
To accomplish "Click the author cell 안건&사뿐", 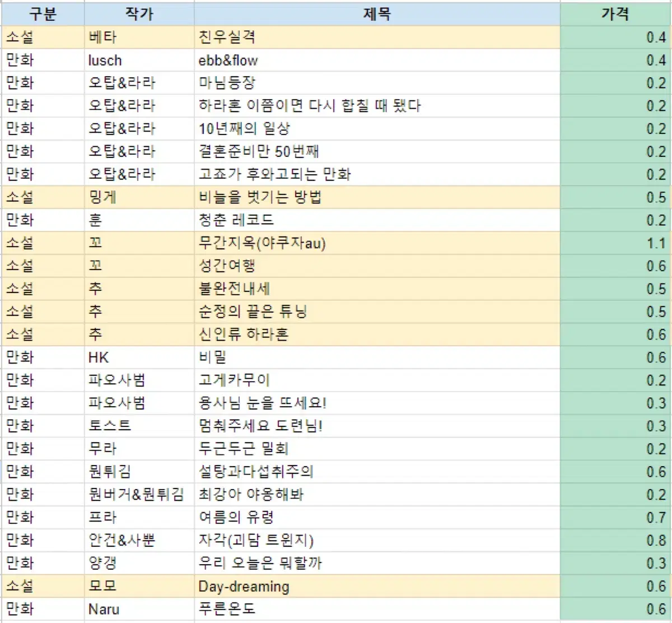I will (139, 540).
